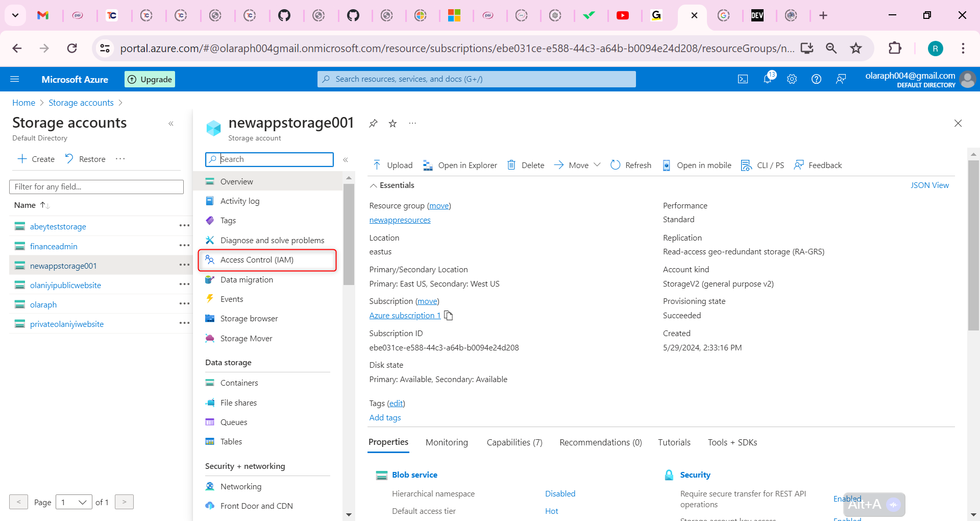Image resolution: width=980 pixels, height=521 pixels.
Task: Open more options ellipsis beside newappstorage001 title
Action: tap(412, 123)
